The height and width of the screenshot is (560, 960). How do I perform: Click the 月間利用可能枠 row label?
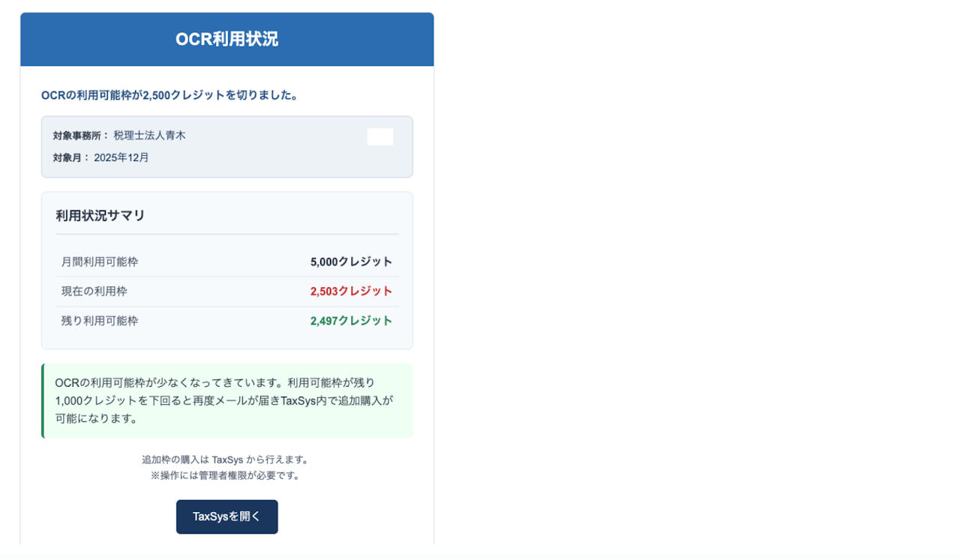pos(100,262)
